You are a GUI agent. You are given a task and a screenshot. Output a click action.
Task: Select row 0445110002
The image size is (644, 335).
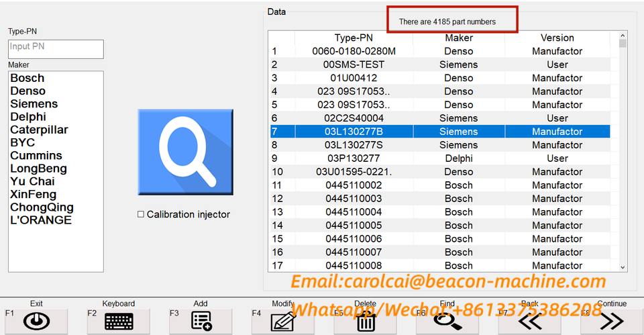tap(440, 185)
